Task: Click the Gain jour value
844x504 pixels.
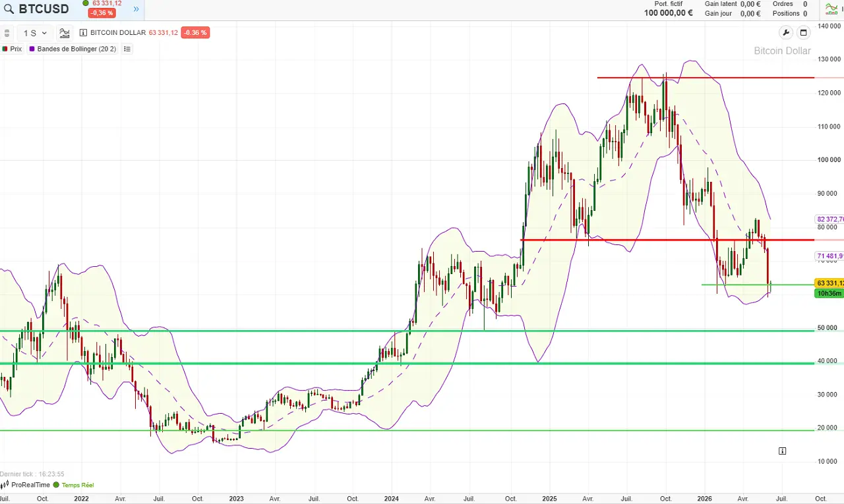Action: pyautogui.click(x=750, y=13)
